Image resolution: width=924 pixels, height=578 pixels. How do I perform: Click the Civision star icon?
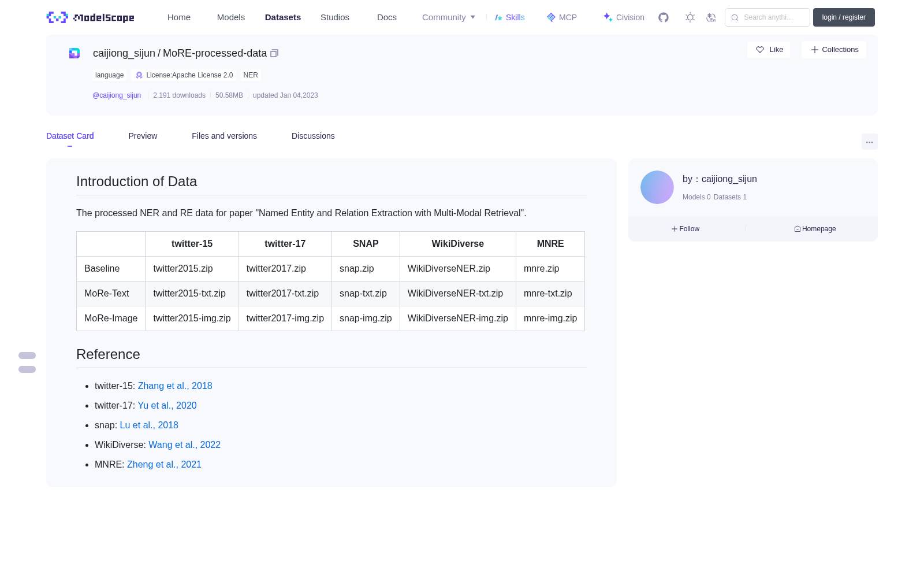(608, 17)
